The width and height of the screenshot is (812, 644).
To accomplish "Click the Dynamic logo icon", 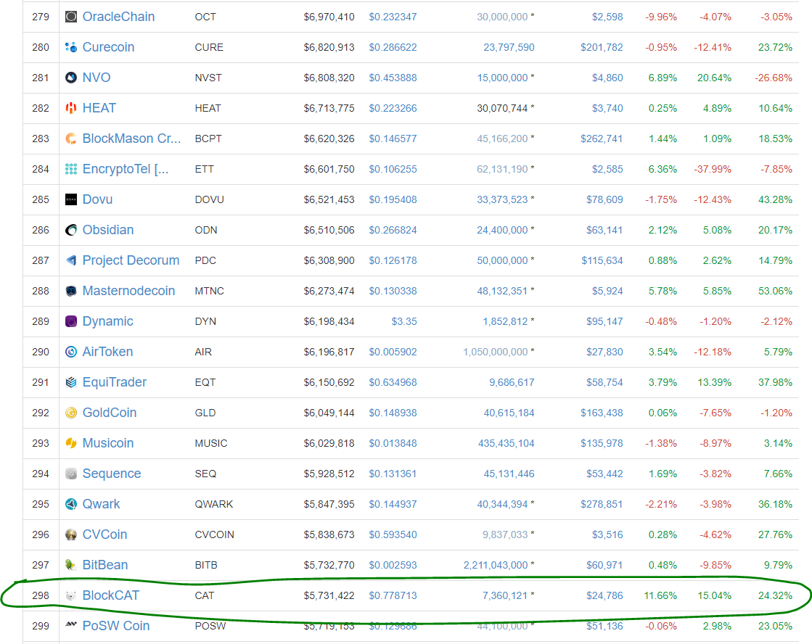I will pyautogui.click(x=71, y=321).
